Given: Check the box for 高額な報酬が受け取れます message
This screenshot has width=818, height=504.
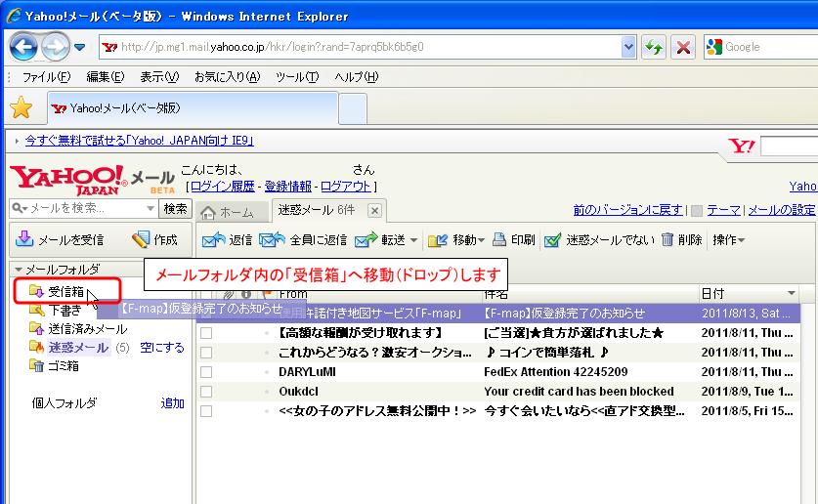Looking at the screenshot, I should (206, 333).
